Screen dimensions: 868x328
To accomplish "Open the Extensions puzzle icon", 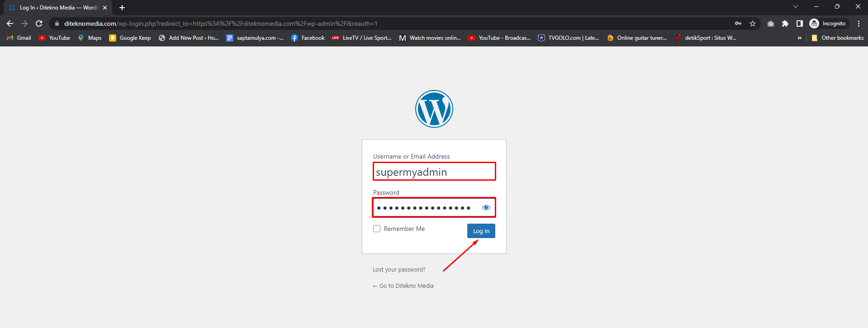I will pos(785,23).
